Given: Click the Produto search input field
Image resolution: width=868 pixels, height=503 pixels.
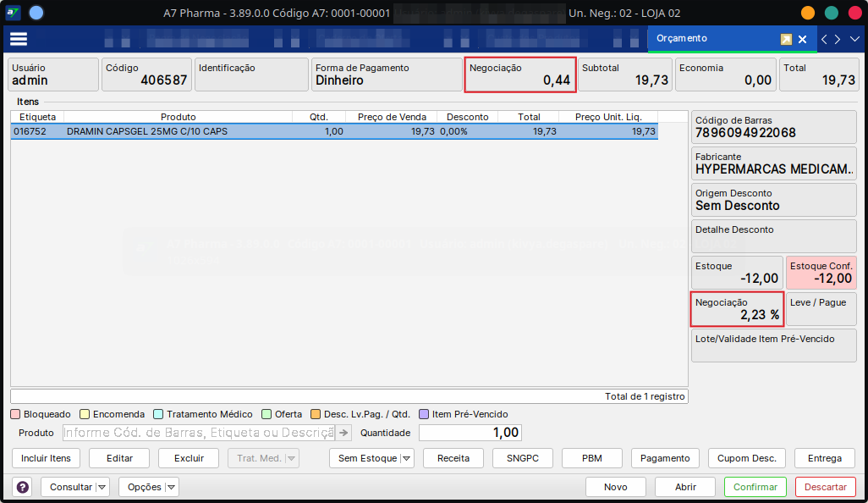Looking at the screenshot, I should click(198, 433).
